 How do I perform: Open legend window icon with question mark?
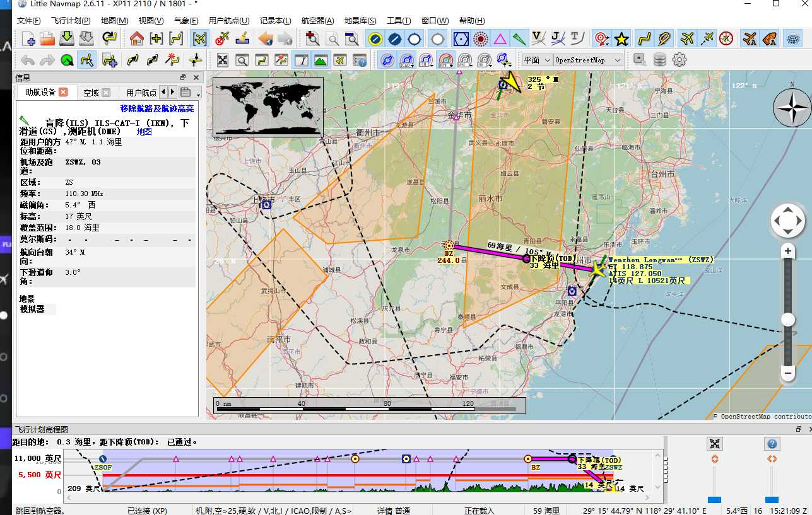click(x=360, y=61)
